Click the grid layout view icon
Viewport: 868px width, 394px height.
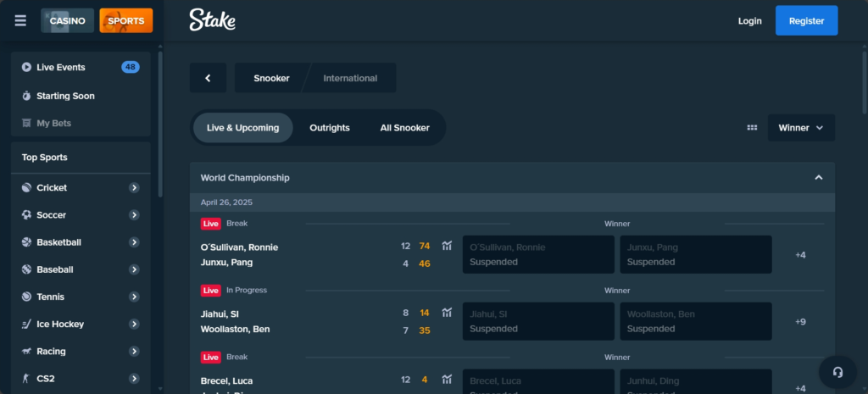point(752,128)
